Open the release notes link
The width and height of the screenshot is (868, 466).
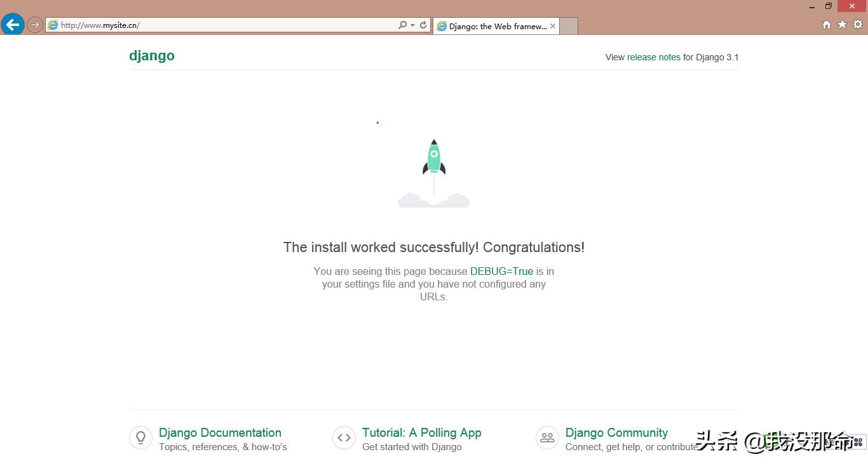[654, 57]
